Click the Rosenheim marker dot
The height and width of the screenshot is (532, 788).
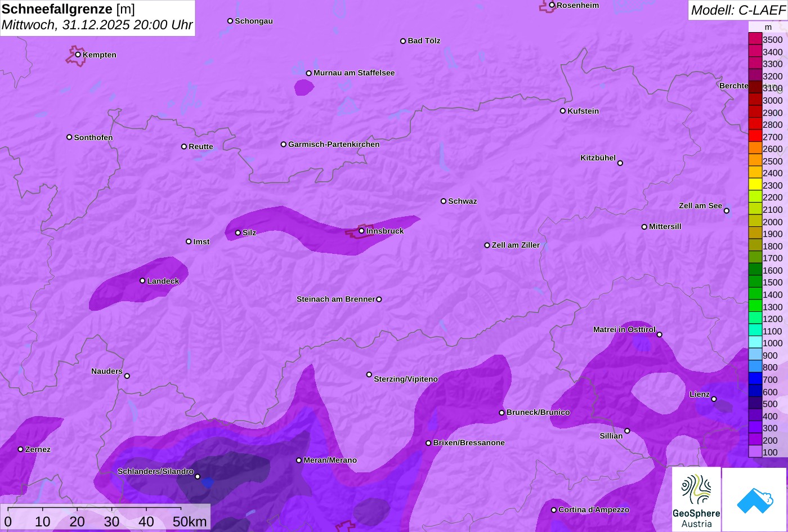[x=552, y=5]
